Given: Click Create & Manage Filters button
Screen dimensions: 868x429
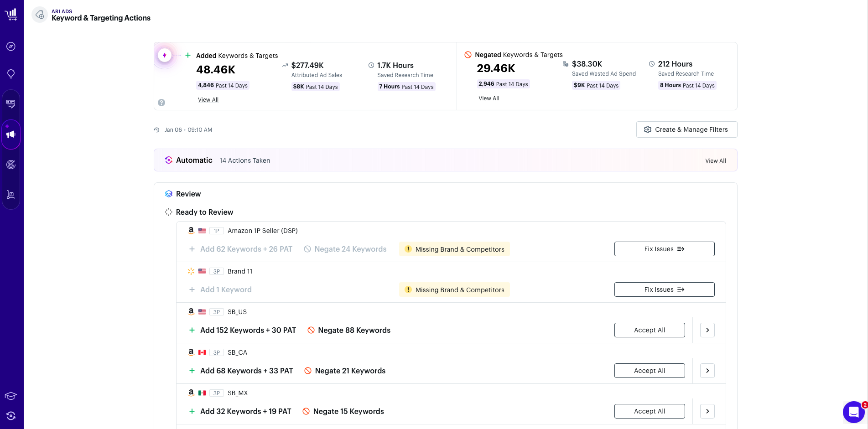Looking at the screenshot, I should [686, 129].
